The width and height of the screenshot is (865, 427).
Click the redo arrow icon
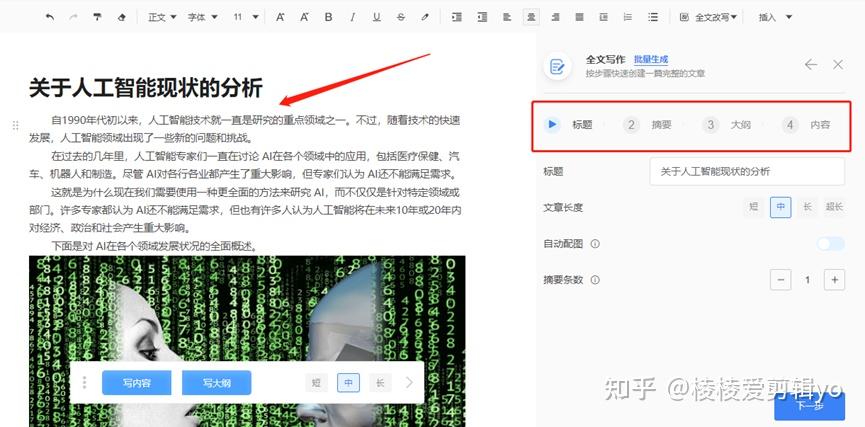point(73,17)
